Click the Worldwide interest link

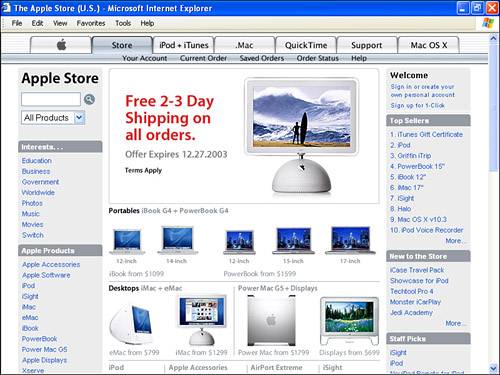pyautogui.click(x=38, y=192)
